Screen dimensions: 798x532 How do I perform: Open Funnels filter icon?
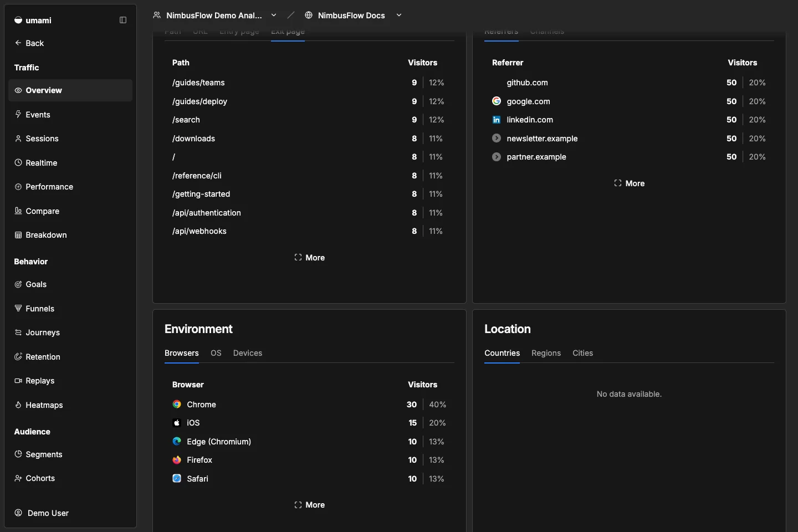[18, 308]
